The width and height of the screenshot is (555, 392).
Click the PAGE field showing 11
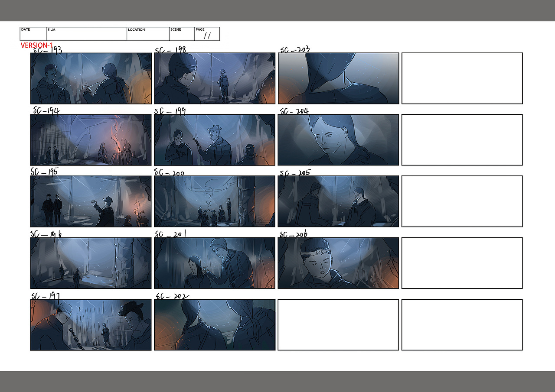(x=207, y=34)
